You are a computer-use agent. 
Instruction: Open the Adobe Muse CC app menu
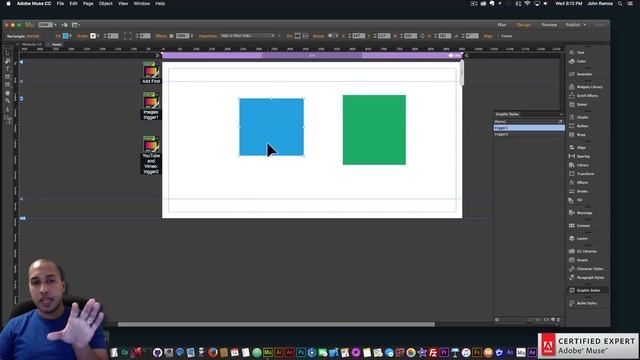pos(34,3)
